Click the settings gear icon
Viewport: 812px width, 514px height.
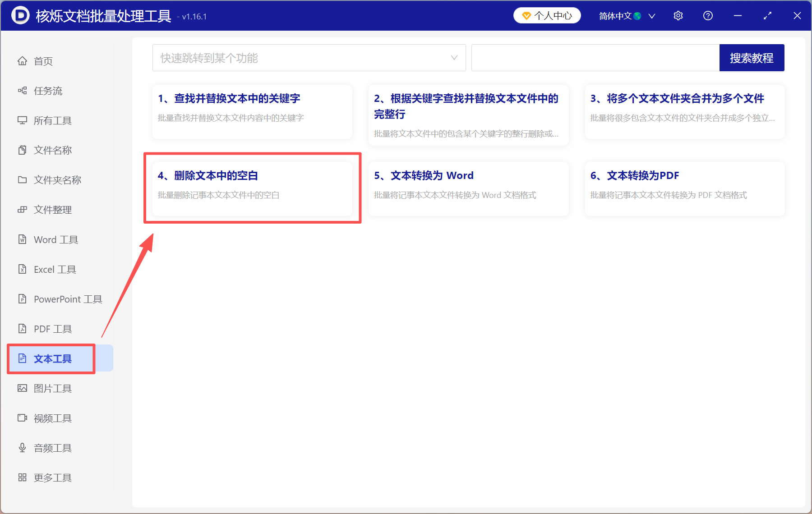coord(678,15)
